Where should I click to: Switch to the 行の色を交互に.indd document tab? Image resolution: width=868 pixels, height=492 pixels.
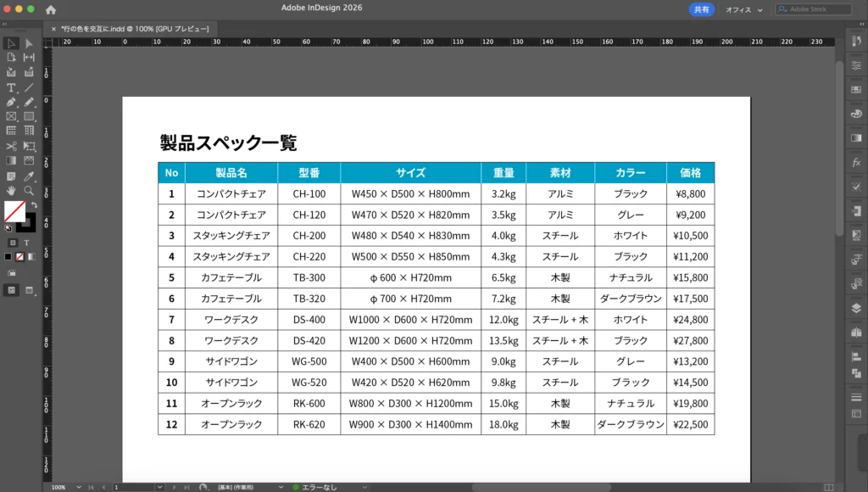coord(136,28)
